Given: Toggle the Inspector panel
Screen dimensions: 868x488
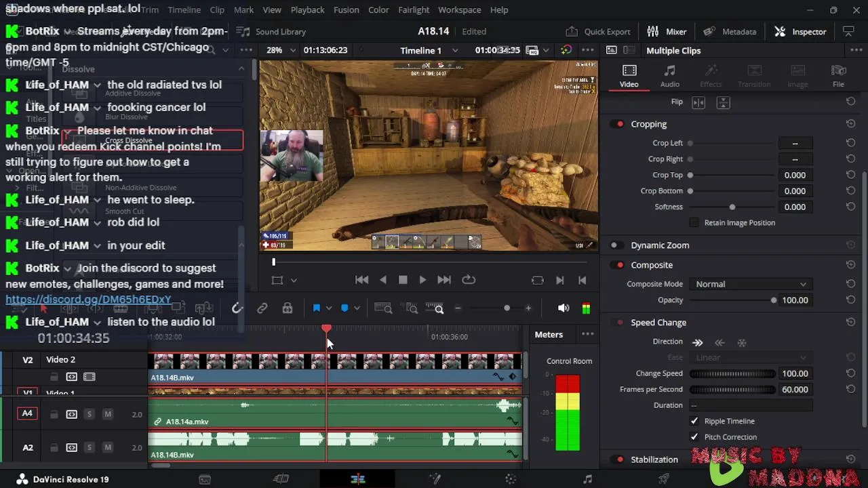Looking at the screenshot, I should pyautogui.click(x=800, y=31).
